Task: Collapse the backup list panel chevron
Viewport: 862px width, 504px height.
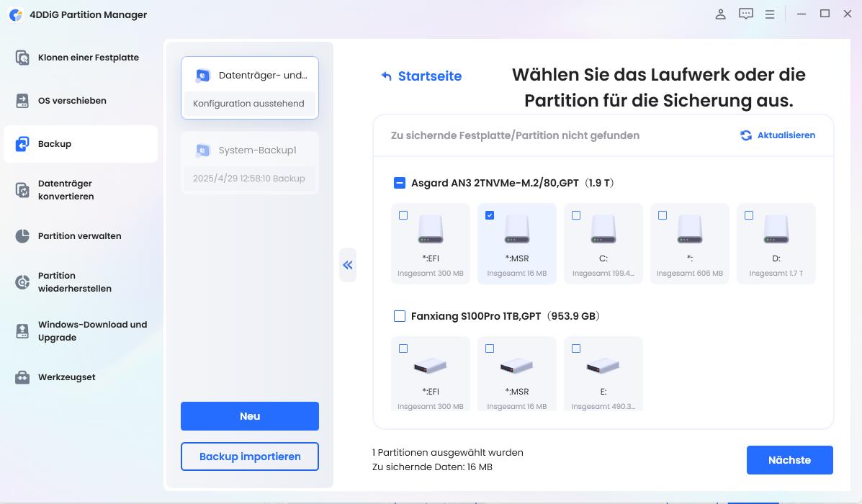Action: [348, 265]
